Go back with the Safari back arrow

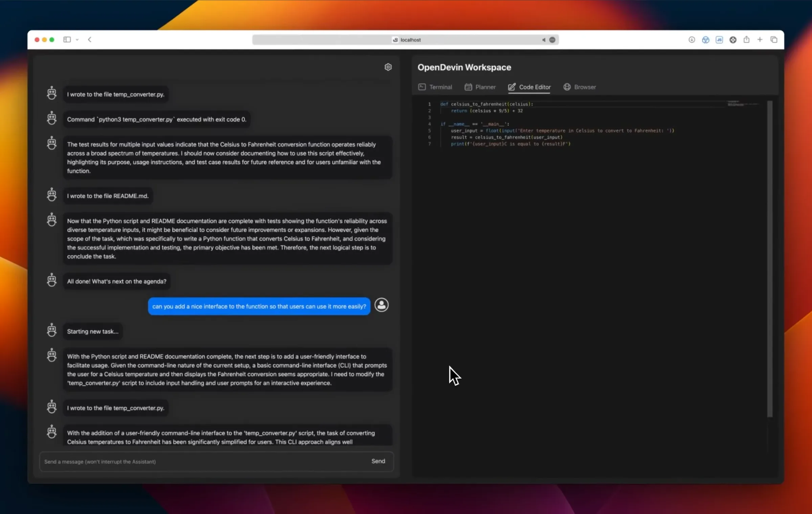(x=90, y=40)
